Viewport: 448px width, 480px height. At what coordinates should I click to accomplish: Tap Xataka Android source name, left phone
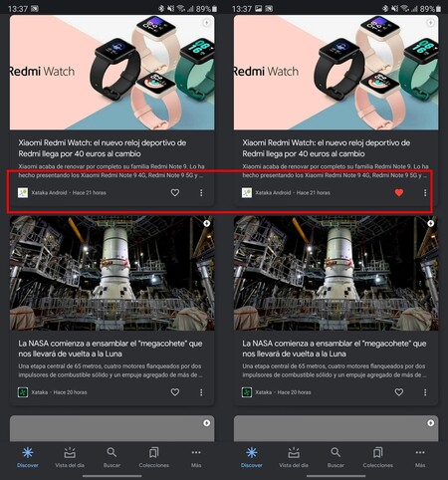tap(49, 192)
